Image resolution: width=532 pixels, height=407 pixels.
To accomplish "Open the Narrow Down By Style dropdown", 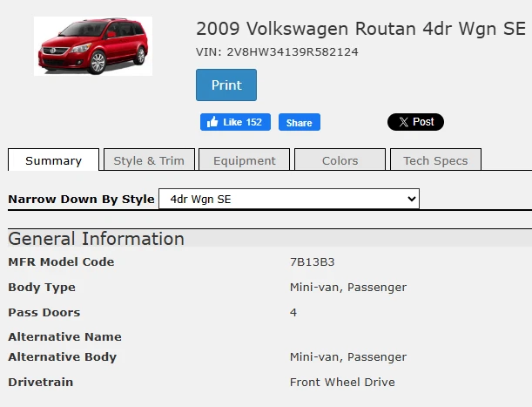I will coord(289,199).
